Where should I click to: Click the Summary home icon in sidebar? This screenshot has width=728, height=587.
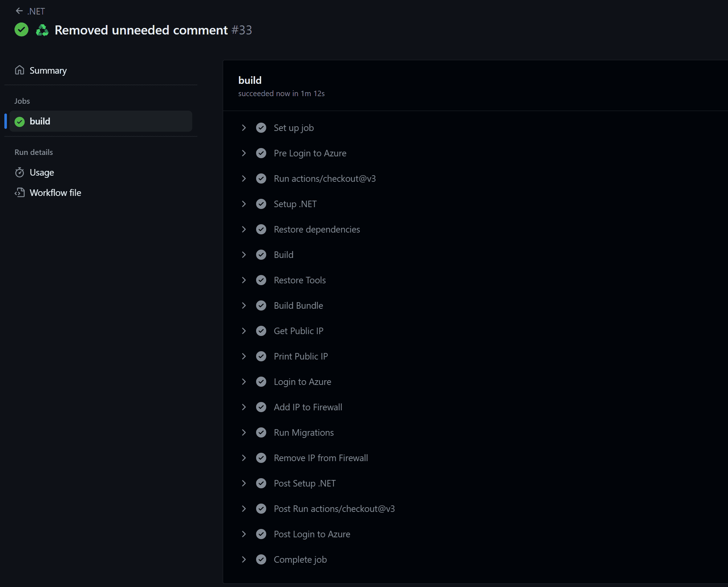[19, 70]
